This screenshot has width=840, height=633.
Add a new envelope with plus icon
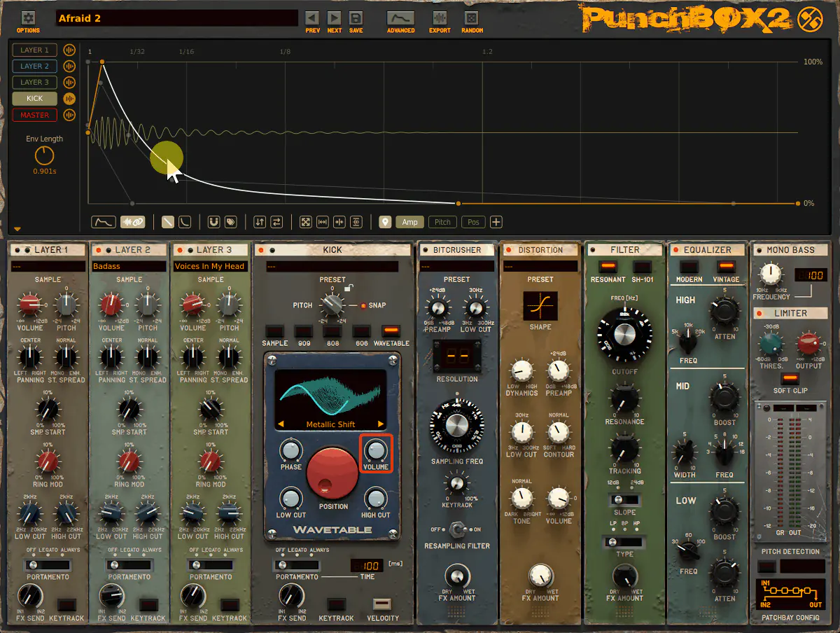click(x=496, y=222)
